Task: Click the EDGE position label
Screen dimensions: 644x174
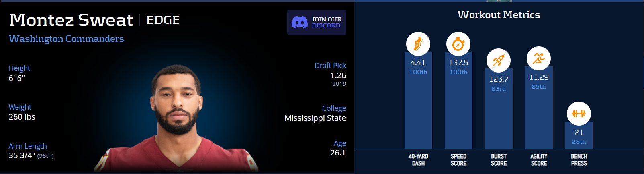Action: (163, 20)
